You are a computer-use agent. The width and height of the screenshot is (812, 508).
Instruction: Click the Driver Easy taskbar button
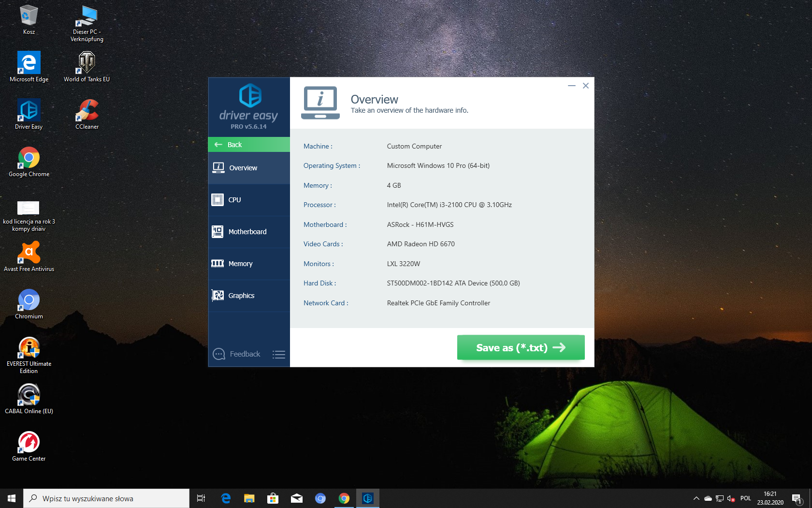click(368, 498)
